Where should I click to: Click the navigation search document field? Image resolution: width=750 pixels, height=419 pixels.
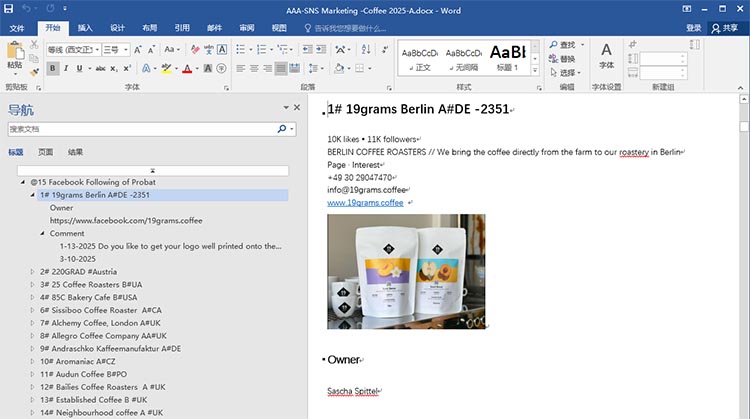click(x=143, y=129)
